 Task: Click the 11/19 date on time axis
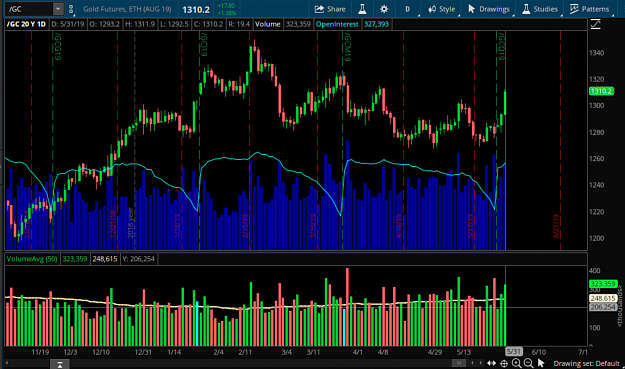click(40, 352)
